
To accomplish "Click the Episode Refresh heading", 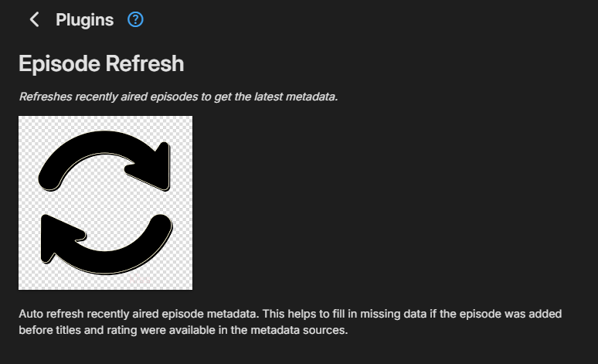I will coord(101,63).
